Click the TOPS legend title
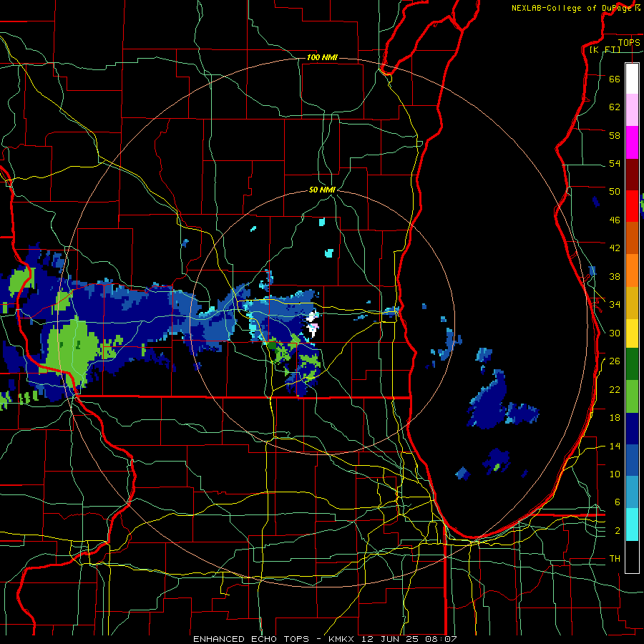The width and height of the screenshot is (644, 644). pyautogui.click(x=629, y=43)
